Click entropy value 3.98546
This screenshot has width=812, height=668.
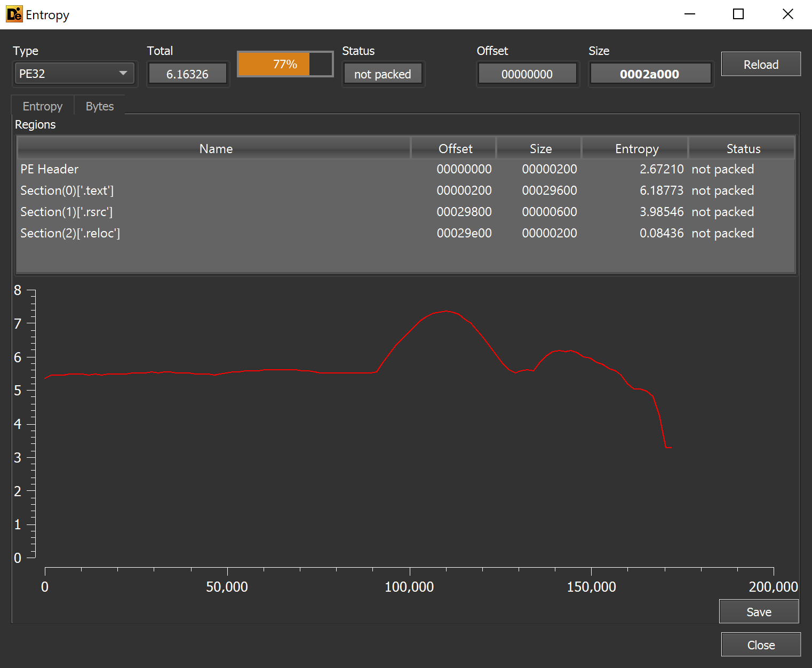(662, 212)
